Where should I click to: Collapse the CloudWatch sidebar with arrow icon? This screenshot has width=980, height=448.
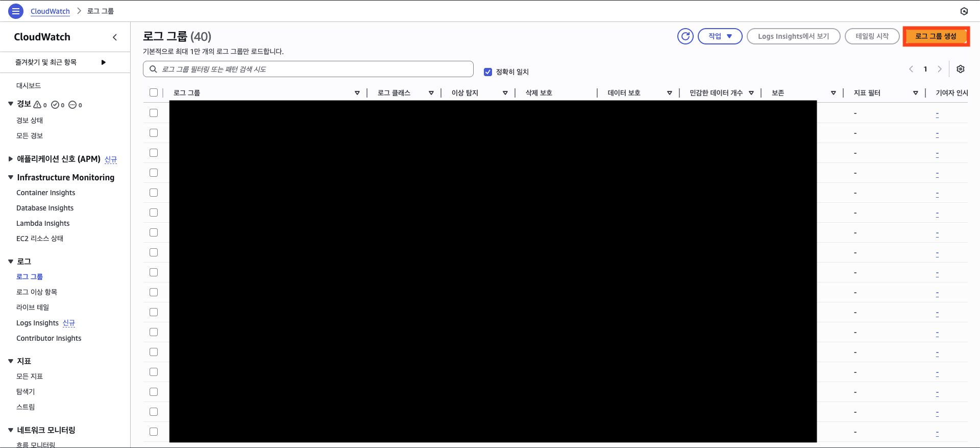115,37
